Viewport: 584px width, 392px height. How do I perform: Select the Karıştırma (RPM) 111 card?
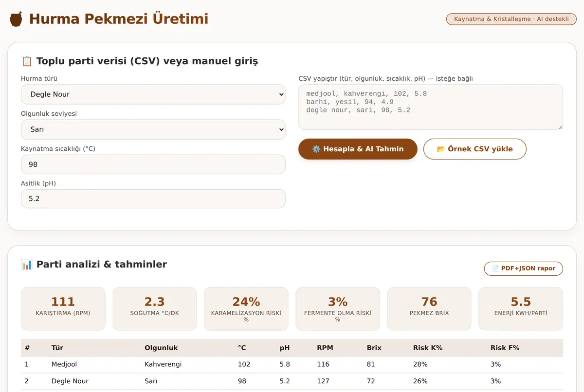point(63,309)
